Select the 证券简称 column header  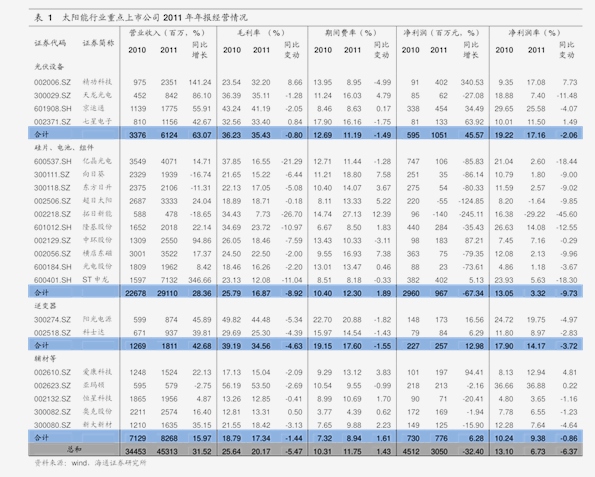click(x=98, y=43)
